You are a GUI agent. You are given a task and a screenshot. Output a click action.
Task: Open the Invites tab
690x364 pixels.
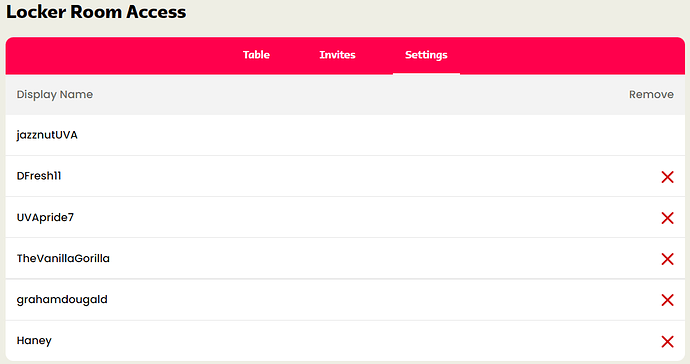[x=337, y=55]
